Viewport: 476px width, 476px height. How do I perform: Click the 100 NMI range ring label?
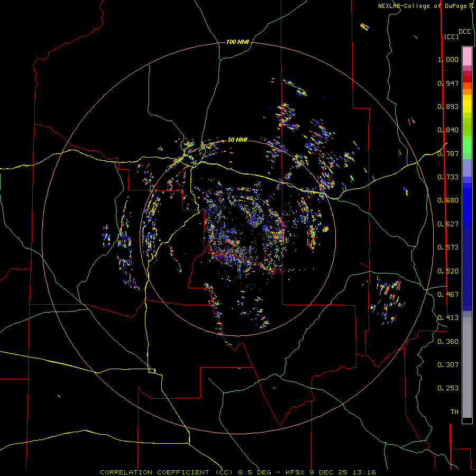[x=237, y=42]
